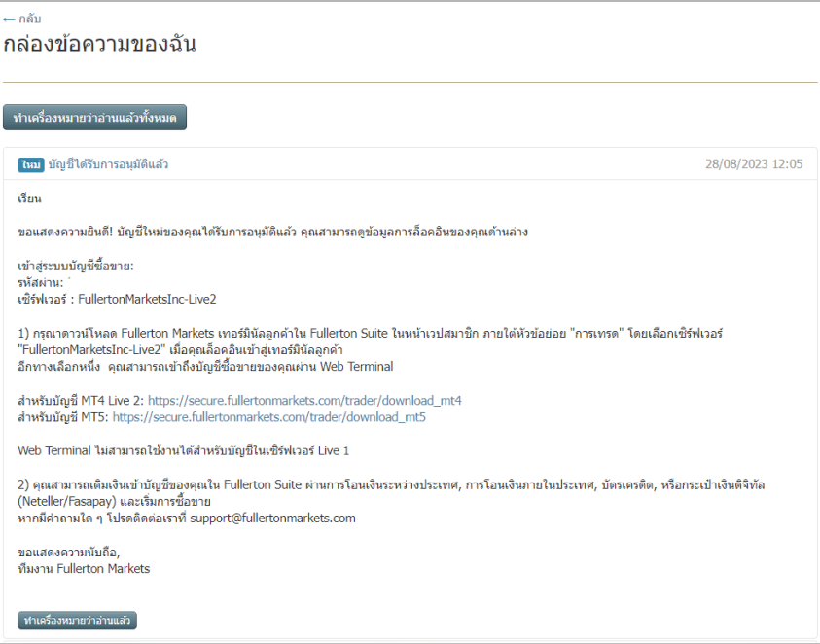820x644 pixels.
Task: Click the ใหม่ badge on the message
Action: (x=31, y=164)
